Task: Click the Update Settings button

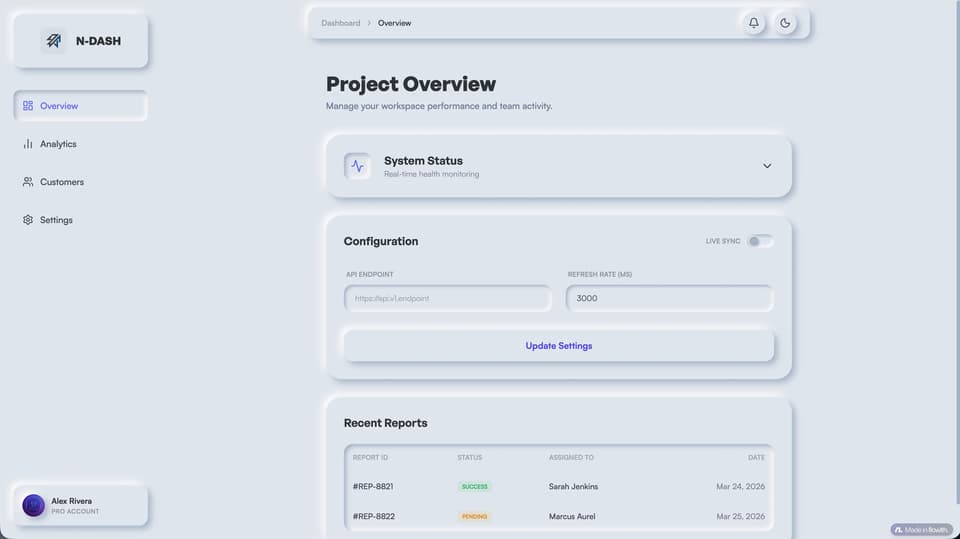Action: pos(558,346)
